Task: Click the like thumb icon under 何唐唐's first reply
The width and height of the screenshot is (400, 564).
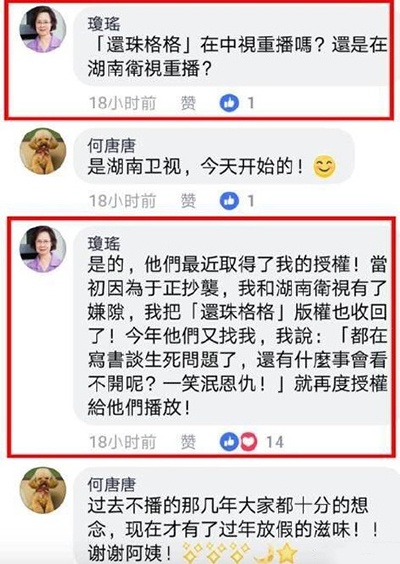Action: click(x=229, y=201)
